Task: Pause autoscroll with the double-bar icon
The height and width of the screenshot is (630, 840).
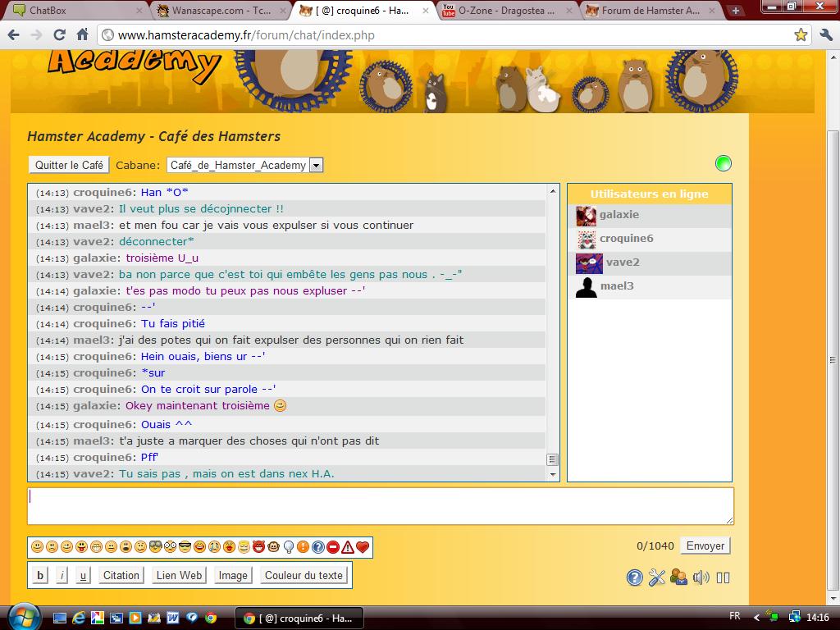Action: click(724, 577)
